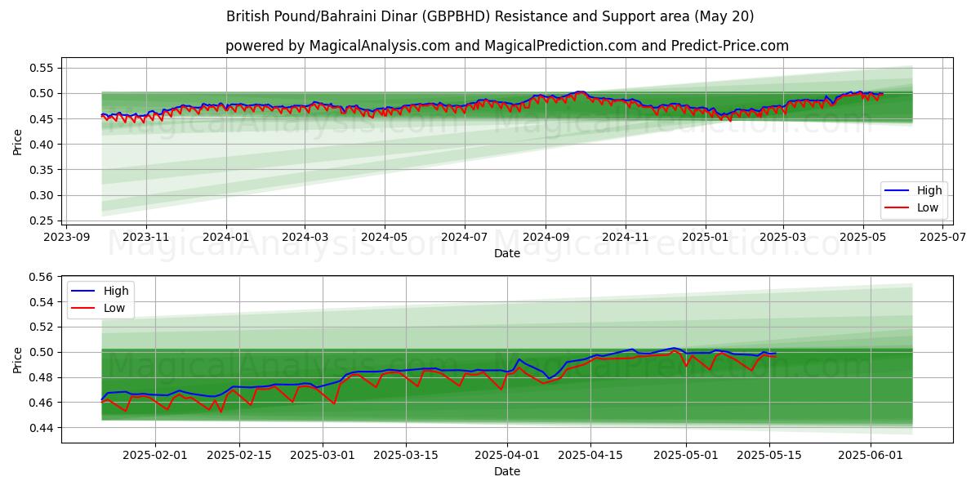Click the 2024-07 tick label

(x=465, y=237)
